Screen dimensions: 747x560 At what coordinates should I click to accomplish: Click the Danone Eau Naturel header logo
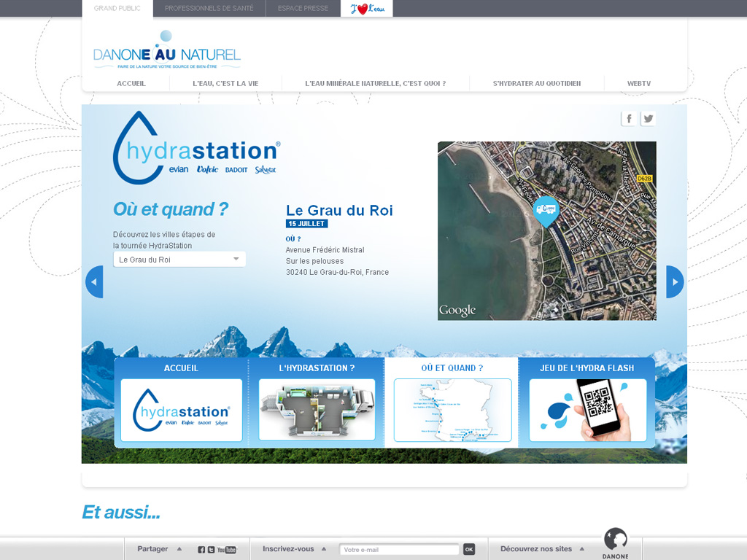[167, 50]
